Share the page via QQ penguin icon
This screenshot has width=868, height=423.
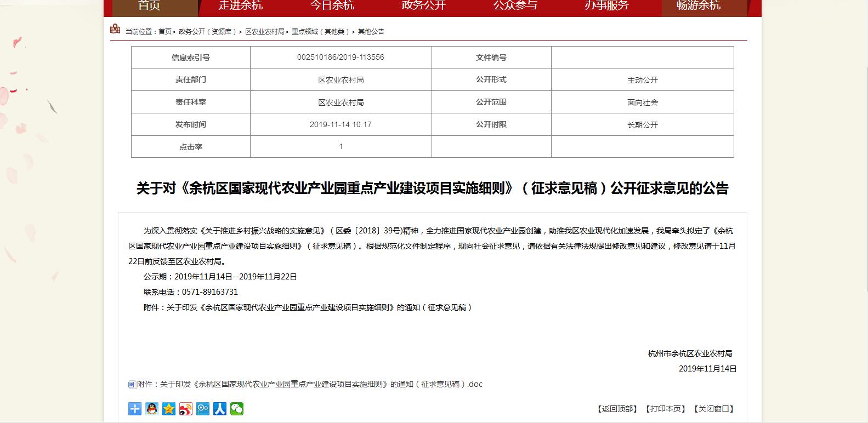(x=152, y=409)
